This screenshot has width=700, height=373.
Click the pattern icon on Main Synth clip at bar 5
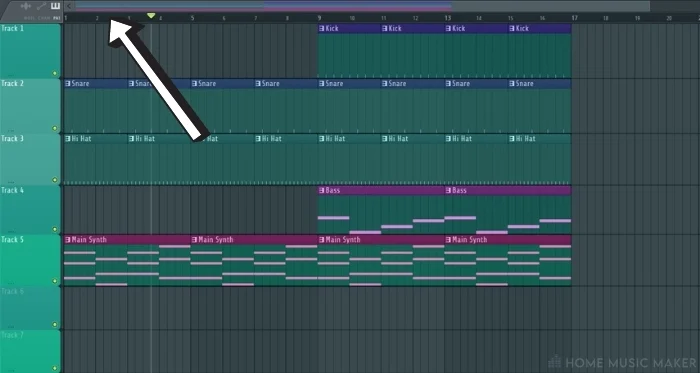coord(195,240)
